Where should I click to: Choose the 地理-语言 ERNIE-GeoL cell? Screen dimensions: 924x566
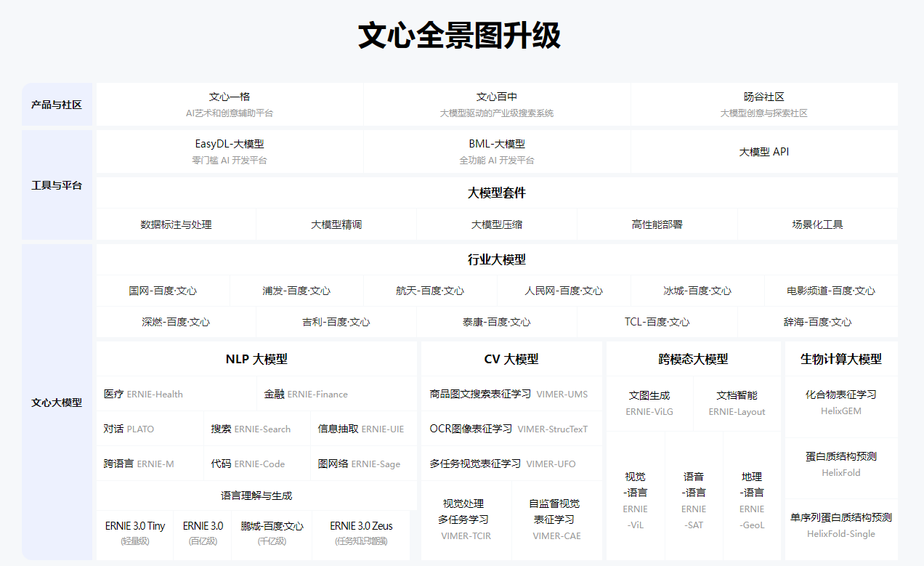pos(752,496)
